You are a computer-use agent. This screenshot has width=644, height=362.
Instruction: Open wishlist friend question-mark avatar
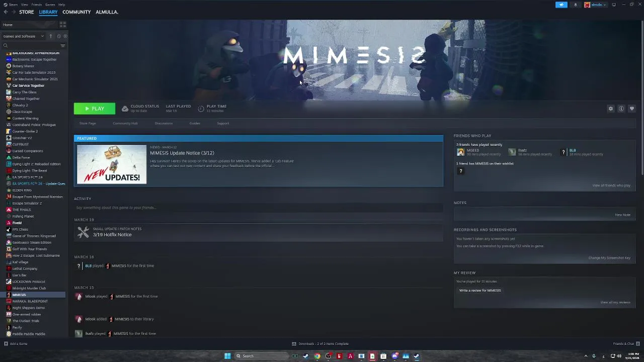[x=460, y=171]
